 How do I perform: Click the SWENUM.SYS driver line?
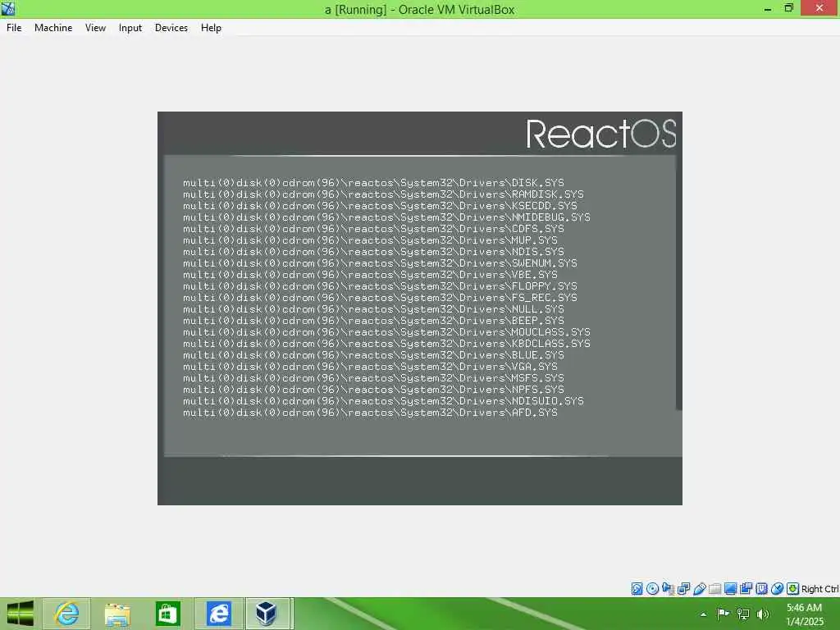(380, 263)
